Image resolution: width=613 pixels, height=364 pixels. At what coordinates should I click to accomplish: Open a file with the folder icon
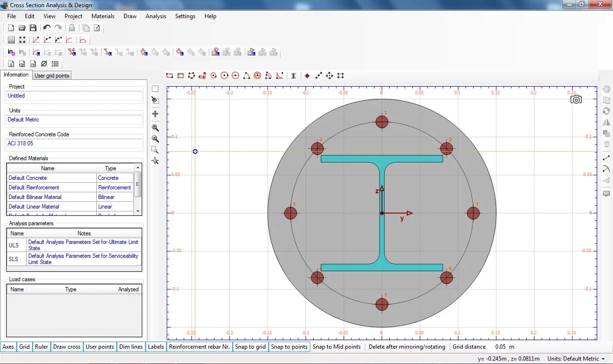(x=22, y=28)
